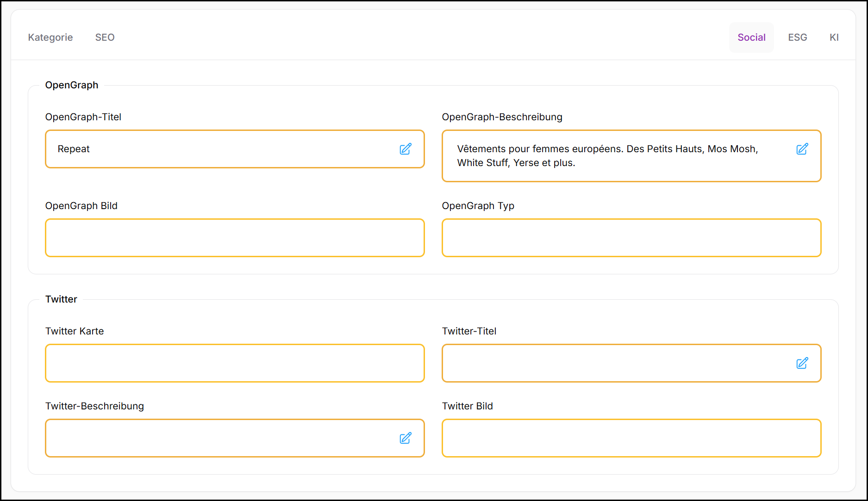Click the Twitter Bild input field
Viewport: 868px width, 501px height.
tap(631, 438)
